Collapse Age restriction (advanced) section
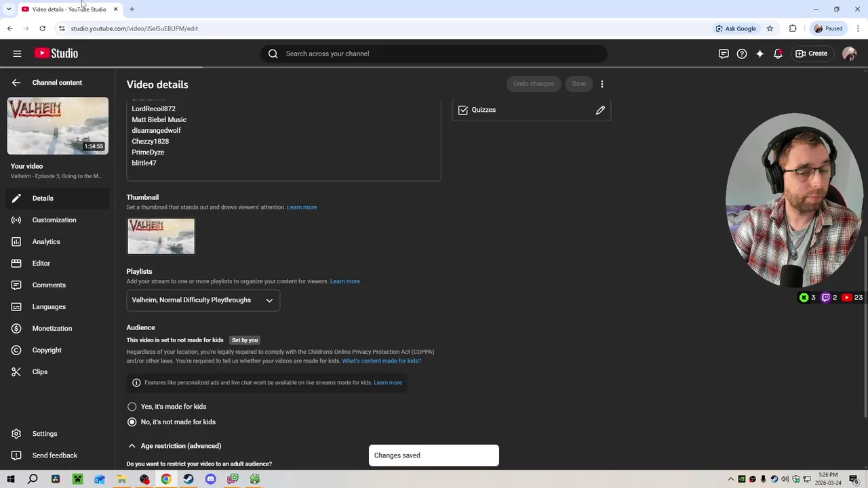 click(132, 446)
